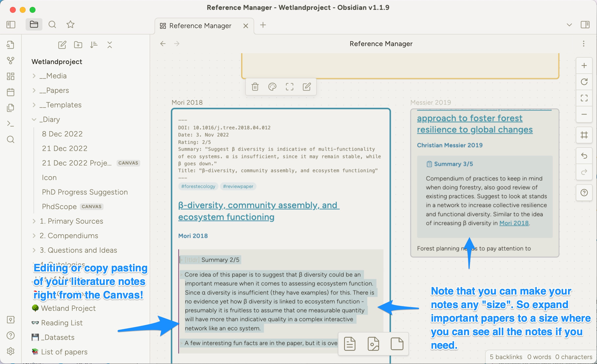Add a new tab with plus

pos(263,25)
